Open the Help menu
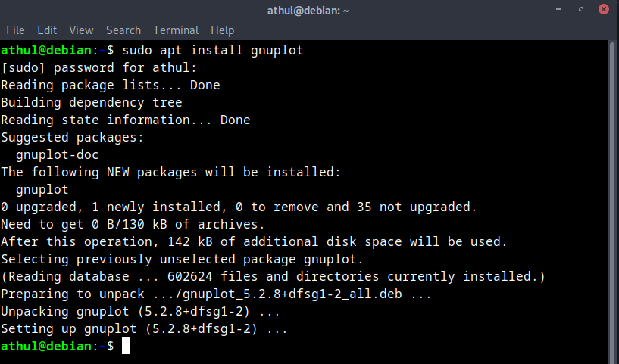The image size is (619, 364). click(223, 30)
